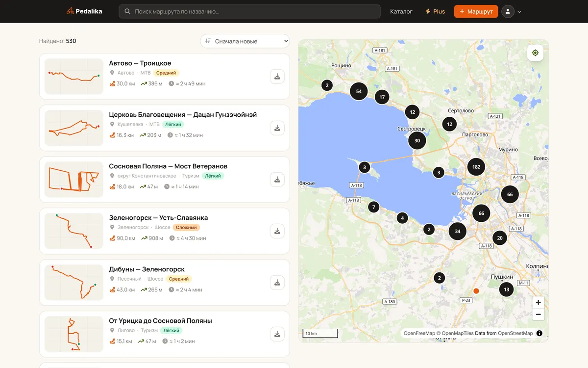Open the 30 routes cluster near Сестрорецк
The image size is (588, 368).
[x=417, y=140]
